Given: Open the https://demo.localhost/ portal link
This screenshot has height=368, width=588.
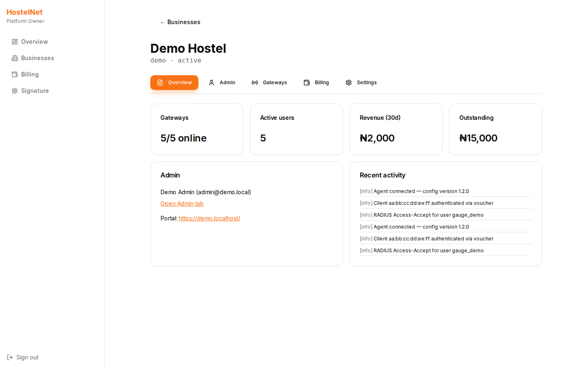Looking at the screenshot, I should (209, 218).
